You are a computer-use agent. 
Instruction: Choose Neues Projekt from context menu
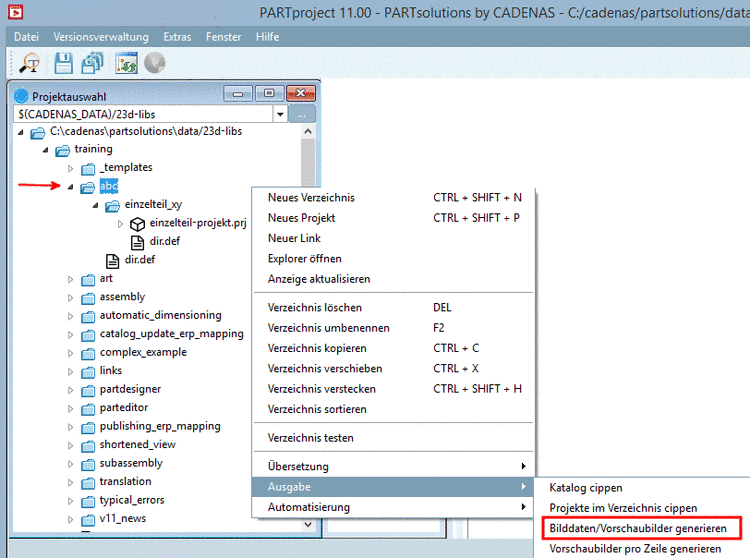[x=394, y=218]
